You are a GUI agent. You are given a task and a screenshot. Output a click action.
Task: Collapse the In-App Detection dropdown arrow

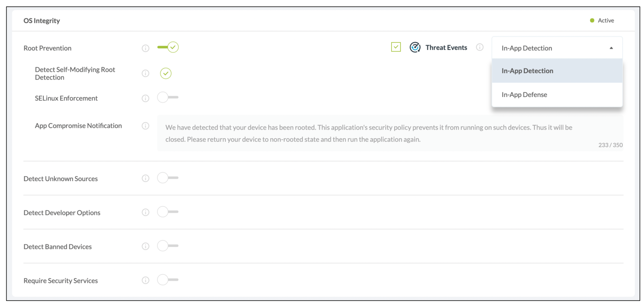click(x=611, y=48)
